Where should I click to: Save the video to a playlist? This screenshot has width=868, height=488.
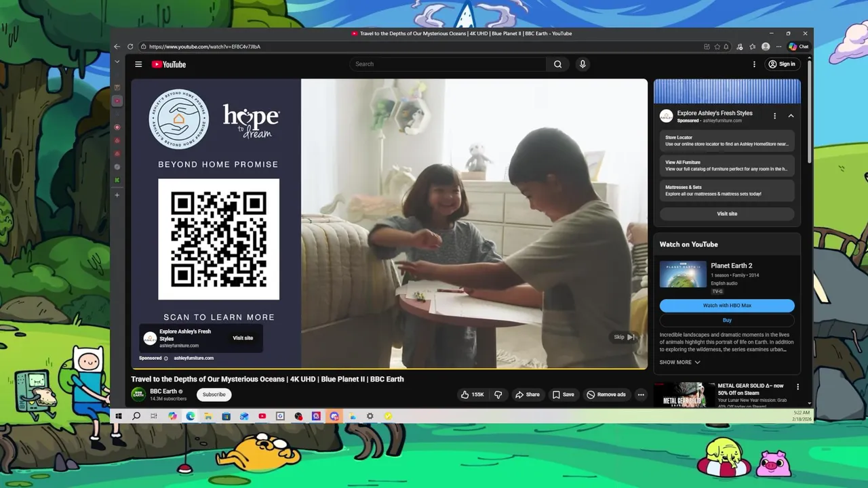pyautogui.click(x=563, y=394)
